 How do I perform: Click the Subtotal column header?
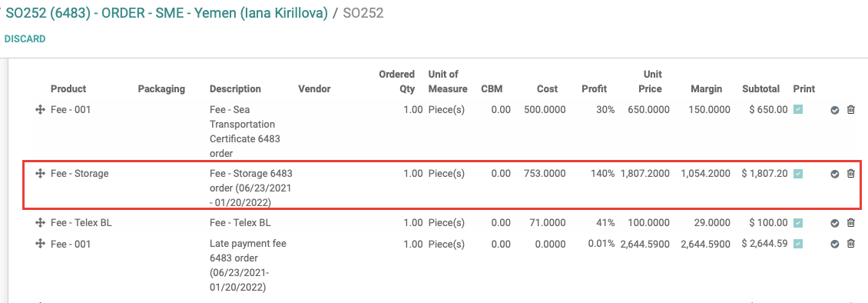point(760,88)
